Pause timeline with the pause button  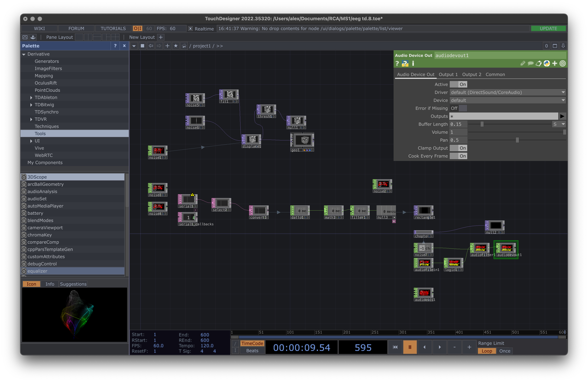click(410, 347)
